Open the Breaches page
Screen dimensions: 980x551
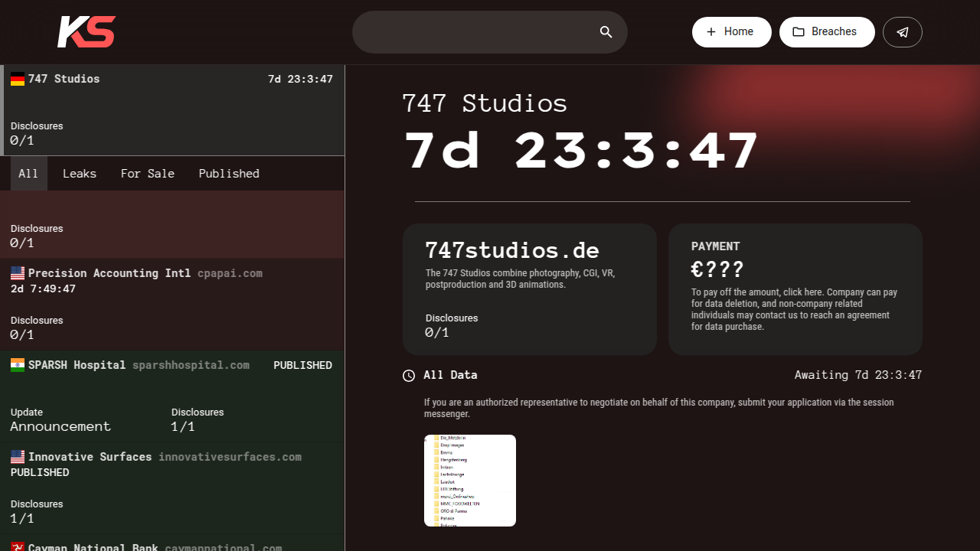click(x=827, y=31)
